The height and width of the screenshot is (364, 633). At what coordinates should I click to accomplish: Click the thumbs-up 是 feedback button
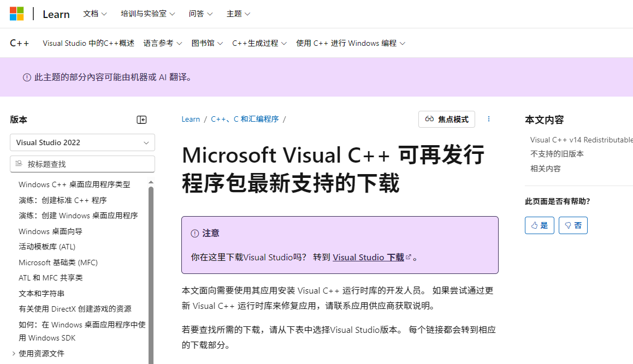click(539, 225)
